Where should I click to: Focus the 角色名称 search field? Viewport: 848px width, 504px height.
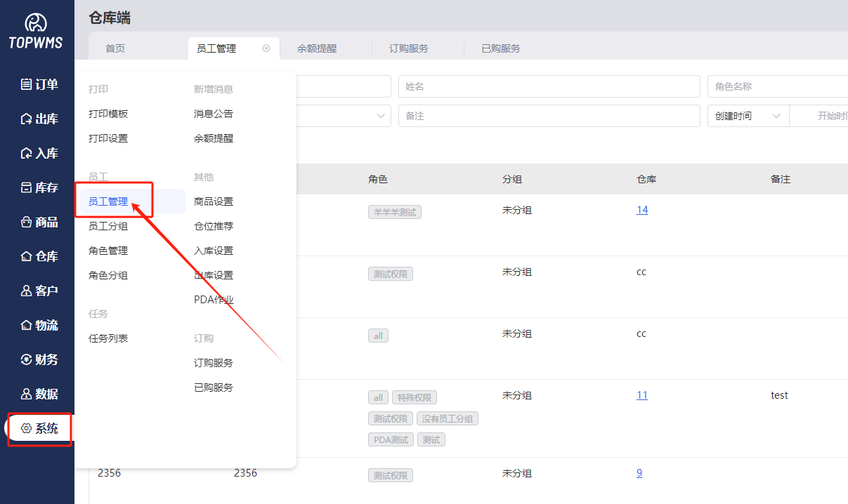pyautogui.click(x=778, y=86)
